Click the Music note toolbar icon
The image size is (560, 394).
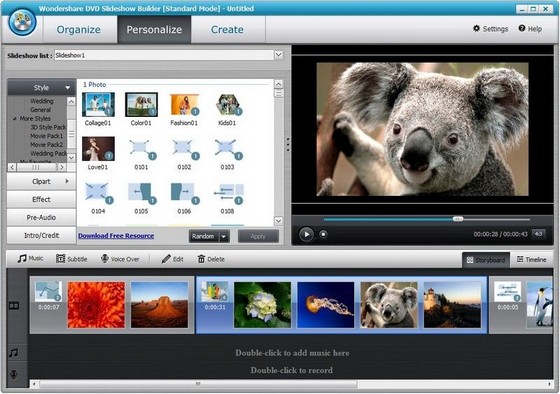click(22, 259)
